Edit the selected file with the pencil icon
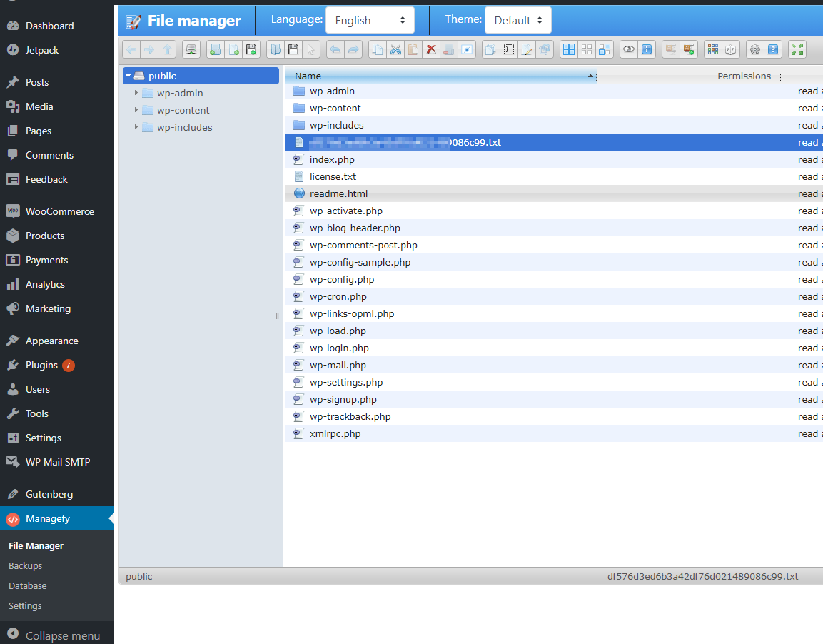Viewport: 823px width, 644px height. (526, 50)
